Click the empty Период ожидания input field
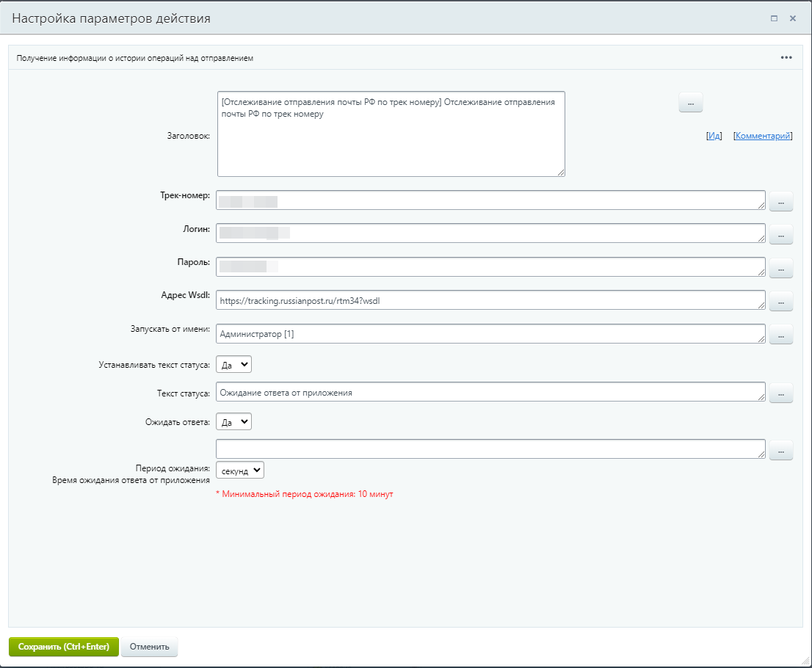The width and height of the screenshot is (812, 668). tap(489, 449)
